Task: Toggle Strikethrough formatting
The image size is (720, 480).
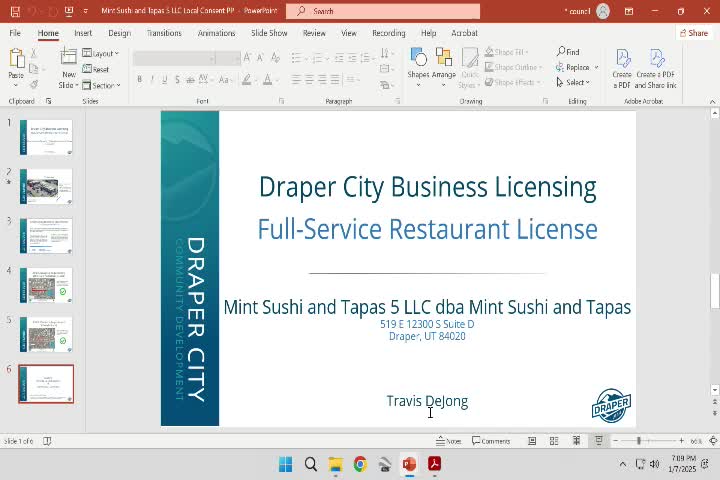Action: (x=190, y=80)
